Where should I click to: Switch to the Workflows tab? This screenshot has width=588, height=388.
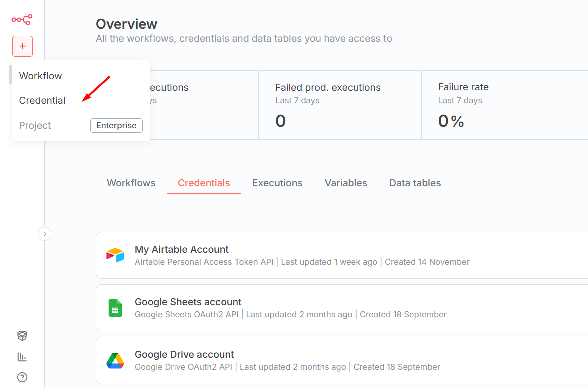tap(131, 183)
